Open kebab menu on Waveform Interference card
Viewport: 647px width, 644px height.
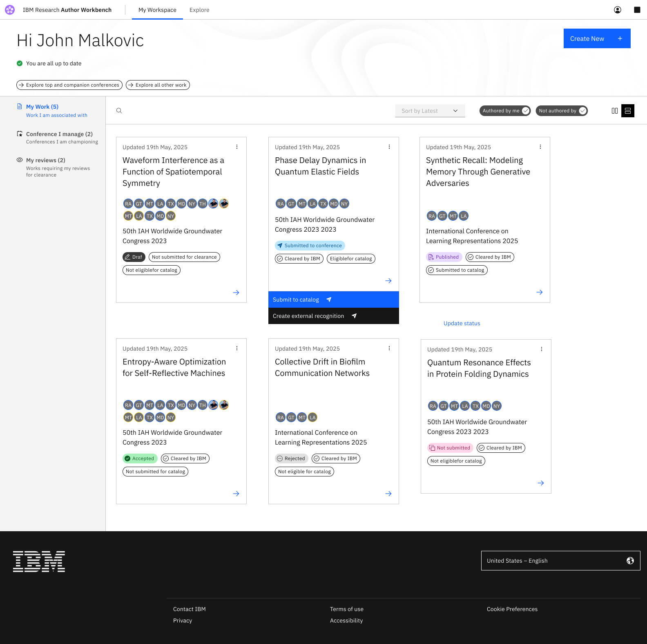[237, 147]
